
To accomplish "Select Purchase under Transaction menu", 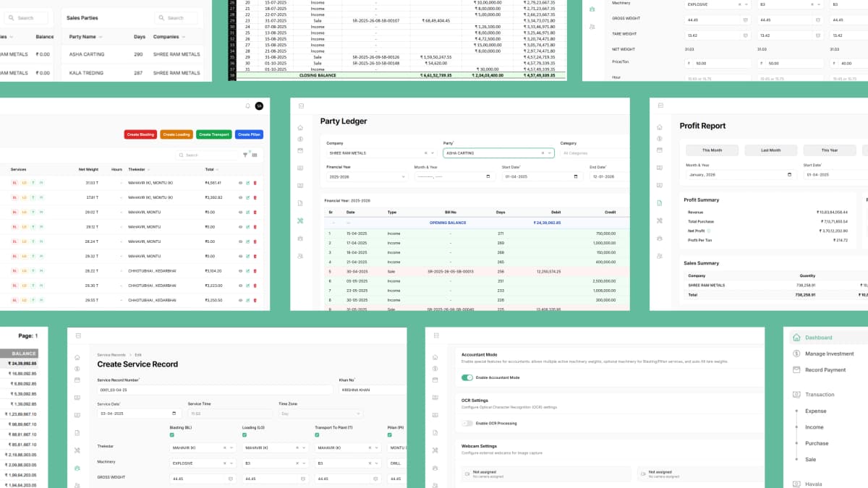I will [817, 443].
